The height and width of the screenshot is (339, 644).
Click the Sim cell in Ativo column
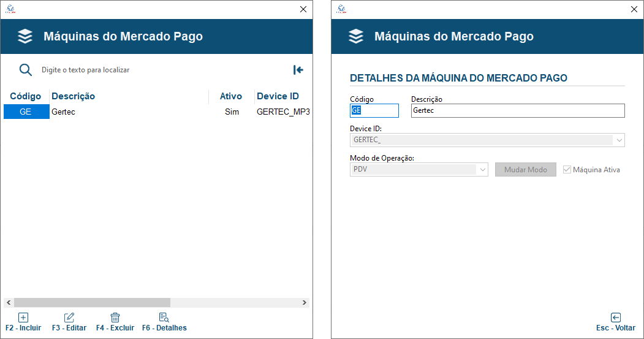pos(232,112)
